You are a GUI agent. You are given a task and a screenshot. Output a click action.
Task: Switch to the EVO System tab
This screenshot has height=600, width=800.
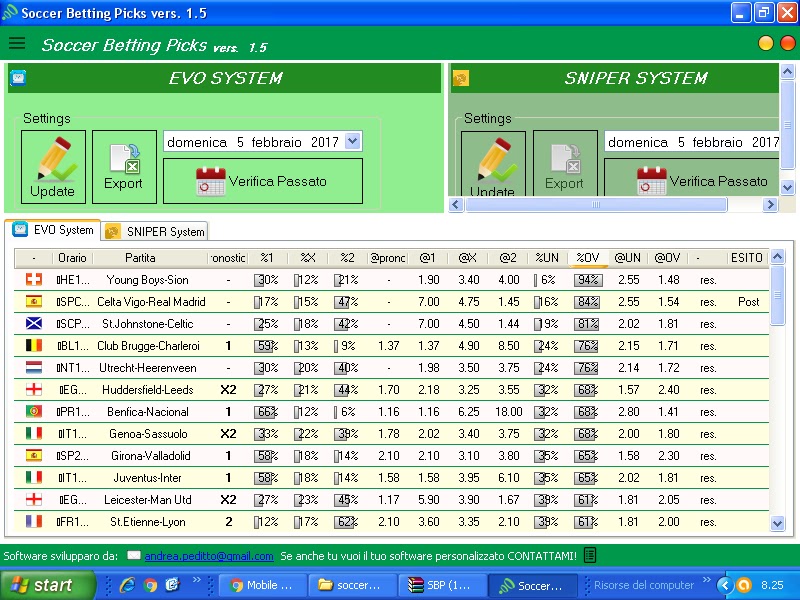tap(54, 230)
